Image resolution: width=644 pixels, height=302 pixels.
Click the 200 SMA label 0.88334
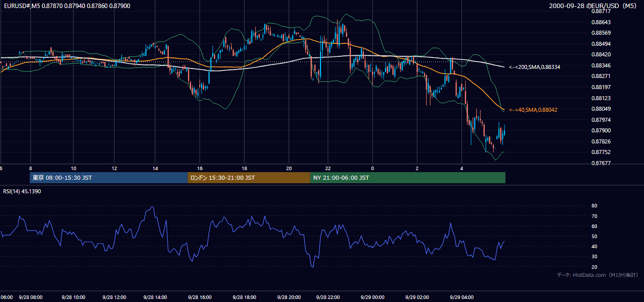point(535,67)
